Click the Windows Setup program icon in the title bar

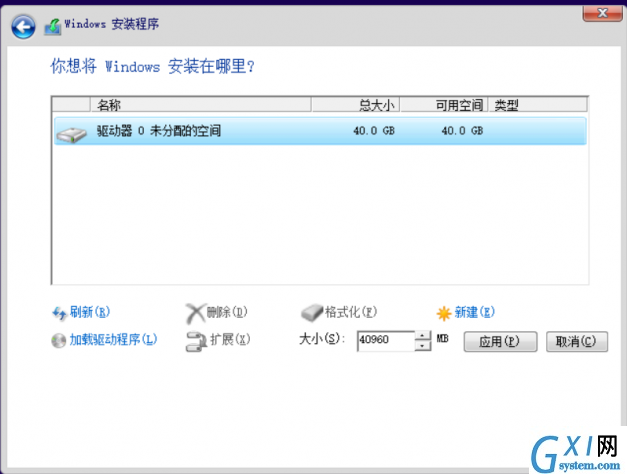pos(53,27)
